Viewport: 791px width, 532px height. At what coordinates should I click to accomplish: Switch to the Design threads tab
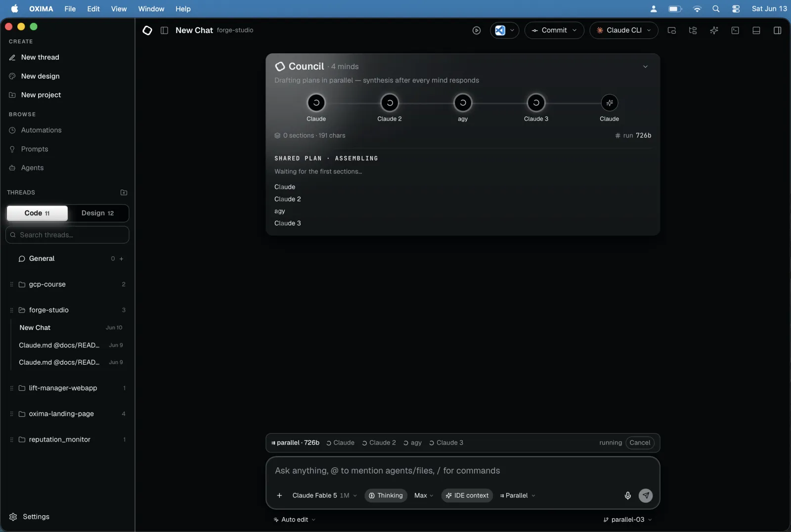tap(97, 213)
